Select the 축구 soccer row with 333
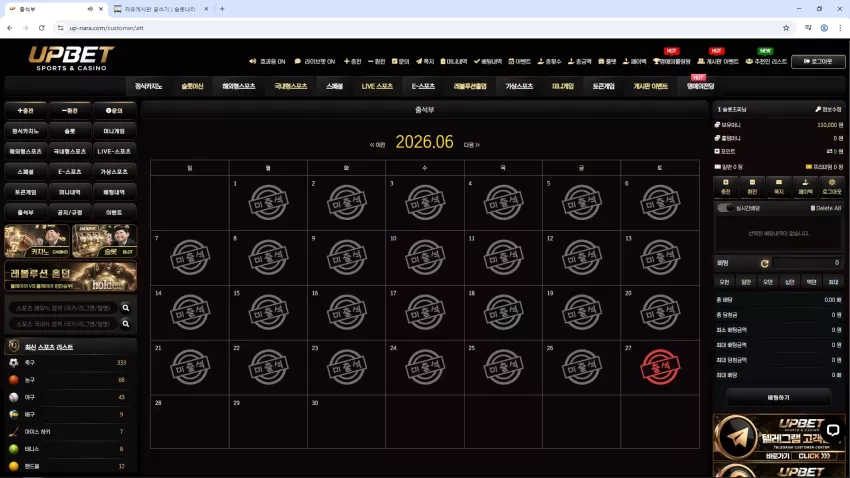This screenshot has width=850, height=478. [70, 363]
